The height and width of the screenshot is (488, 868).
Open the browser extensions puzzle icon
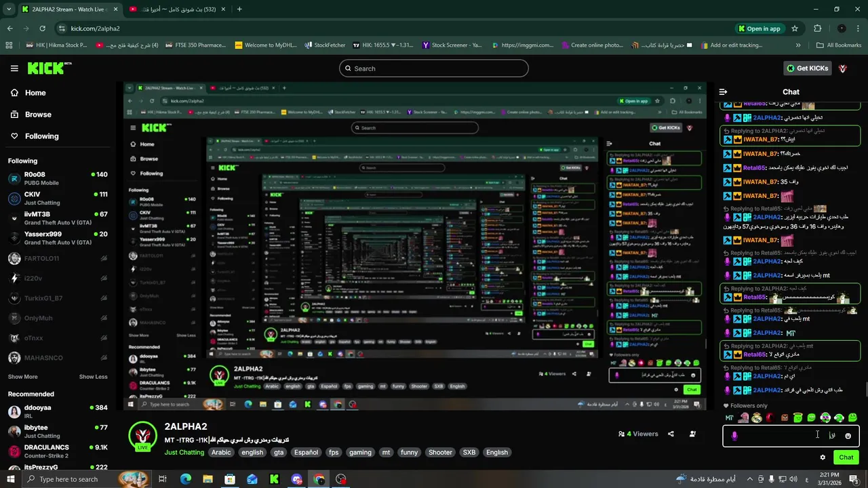coord(817,28)
